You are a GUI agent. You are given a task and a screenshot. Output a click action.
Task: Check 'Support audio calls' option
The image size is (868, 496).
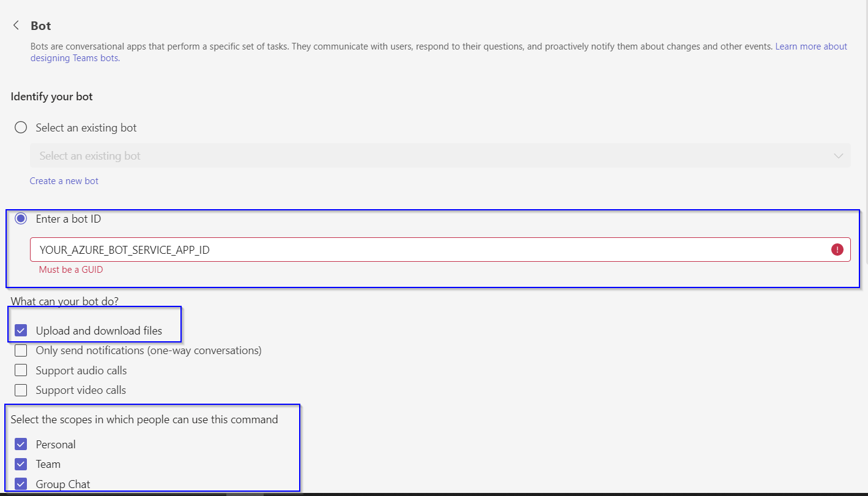[21, 370]
